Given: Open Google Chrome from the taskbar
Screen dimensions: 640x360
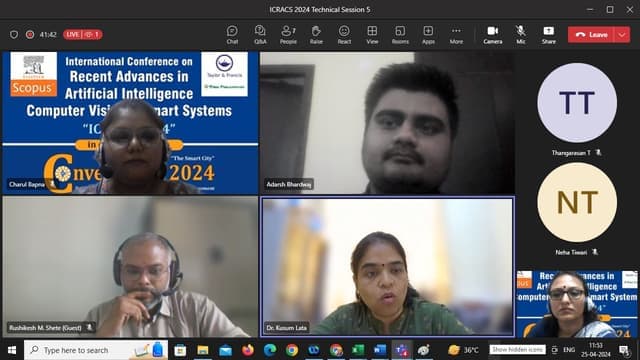Looking at the screenshot, I should [x=291, y=350].
